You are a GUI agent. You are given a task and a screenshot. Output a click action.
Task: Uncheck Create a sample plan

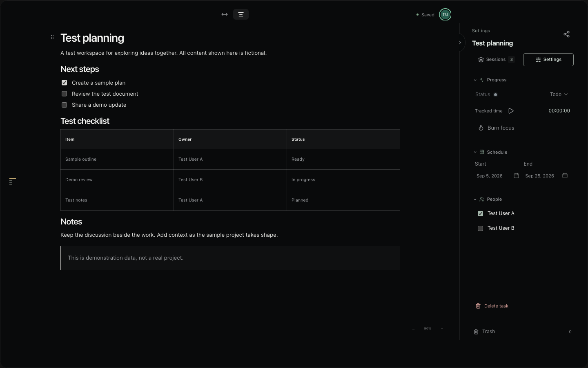coord(64,83)
